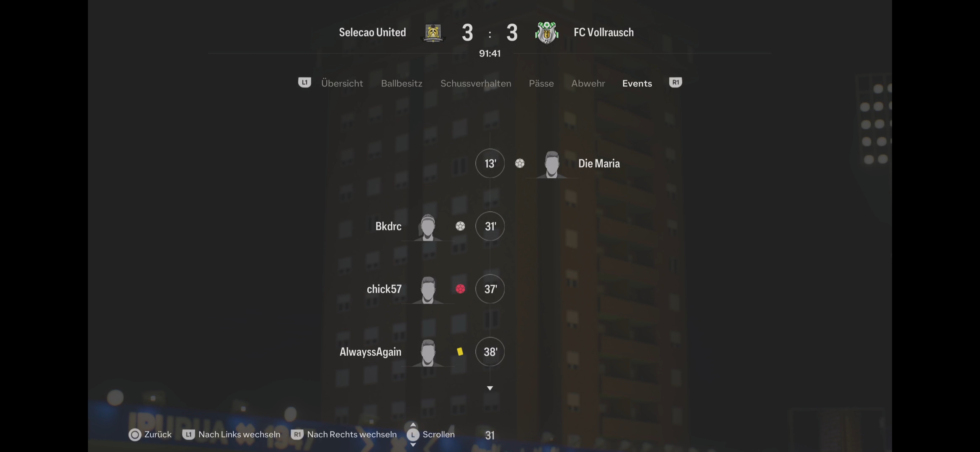This screenshot has width=980, height=452.
Task: Open the Übersicht tab
Action: [342, 83]
